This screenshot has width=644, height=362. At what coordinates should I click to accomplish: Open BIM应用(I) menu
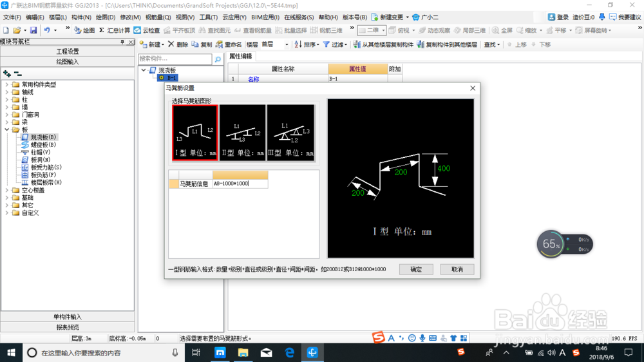pyautogui.click(x=265, y=17)
